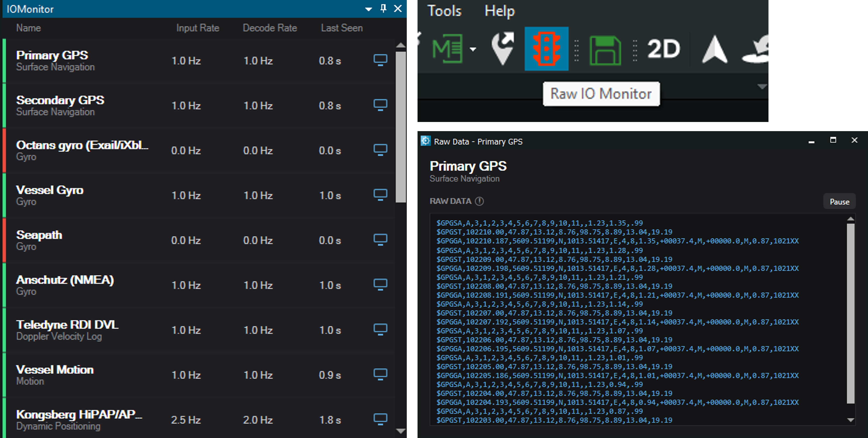Click the Raw Data window app icon
Viewport: 868px width, 438px height.
tap(426, 141)
